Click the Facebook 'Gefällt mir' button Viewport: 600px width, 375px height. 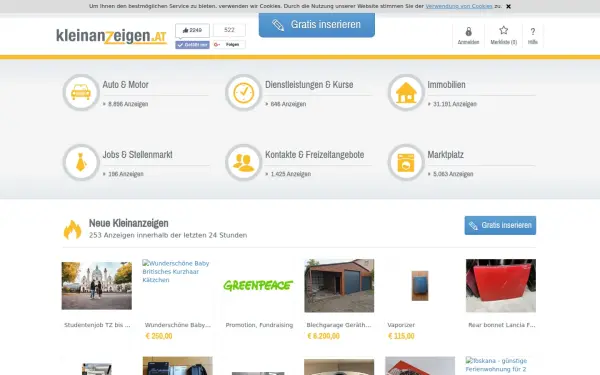coord(192,45)
